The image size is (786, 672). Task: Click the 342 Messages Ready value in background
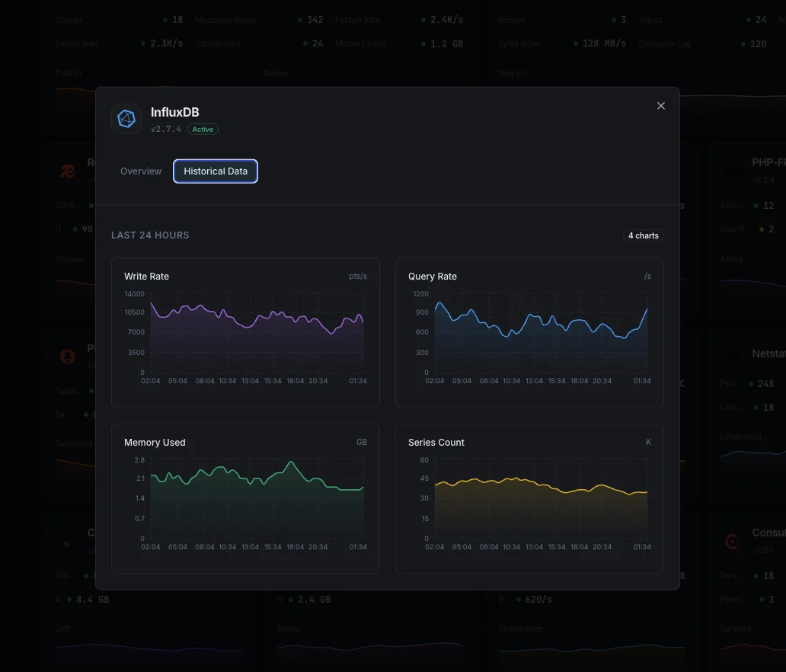(315, 20)
